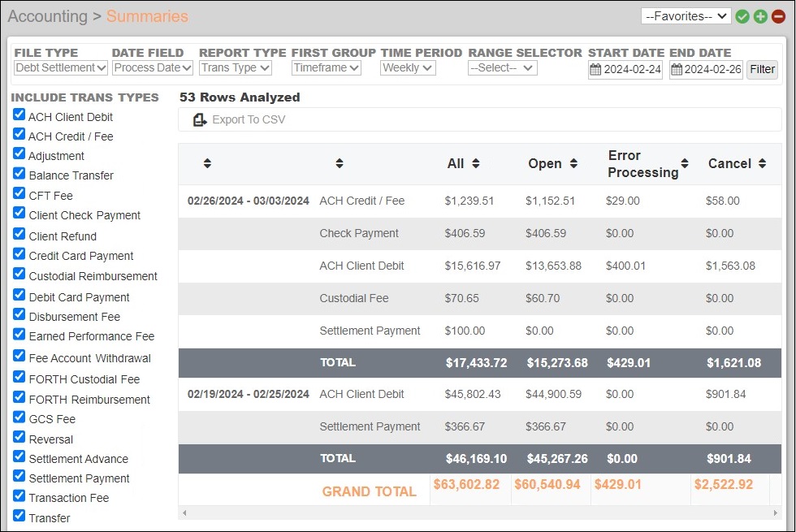Click the Filter button
The width and height of the screenshot is (796, 532).
point(761,70)
